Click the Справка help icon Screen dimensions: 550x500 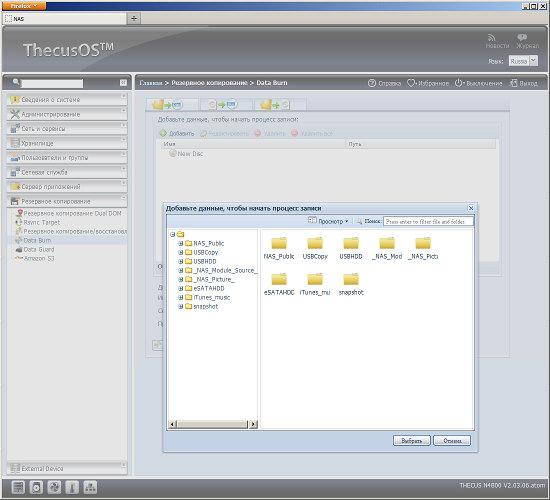click(372, 83)
